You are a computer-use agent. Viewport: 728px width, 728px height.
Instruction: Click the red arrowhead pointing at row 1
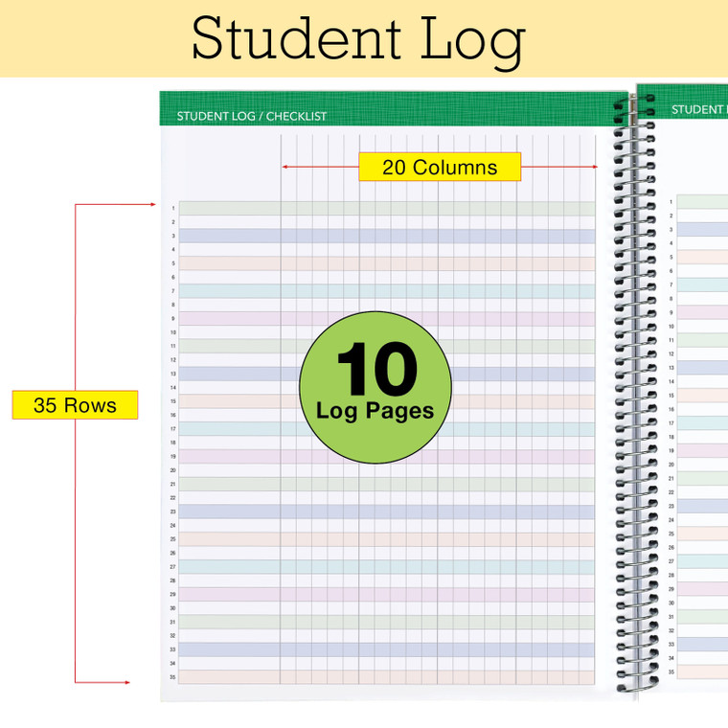(149, 204)
